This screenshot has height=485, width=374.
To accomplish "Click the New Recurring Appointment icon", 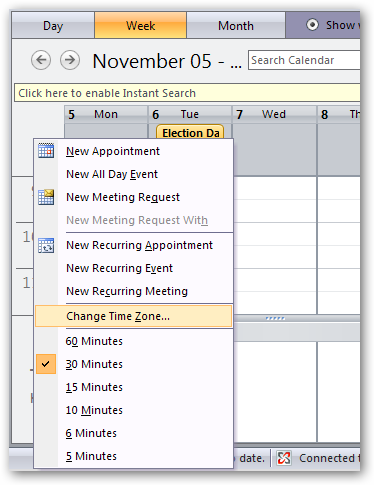I will 46,245.
